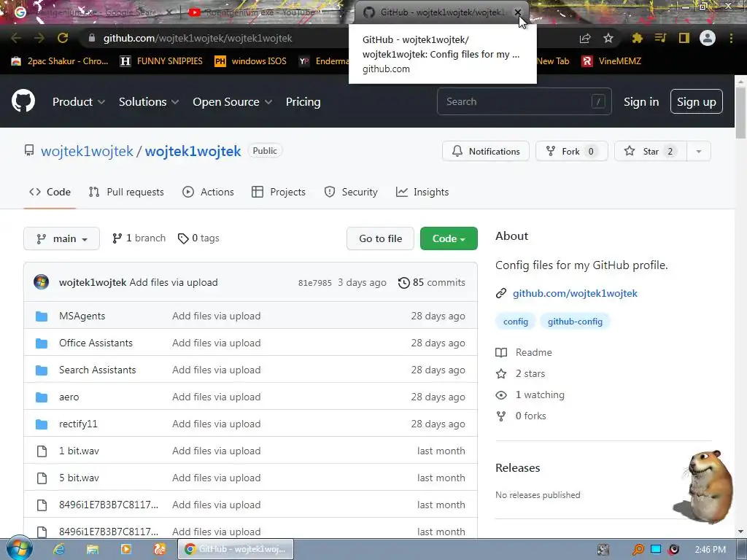
Task: Open the 5 bit.wav file
Action: point(79,478)
